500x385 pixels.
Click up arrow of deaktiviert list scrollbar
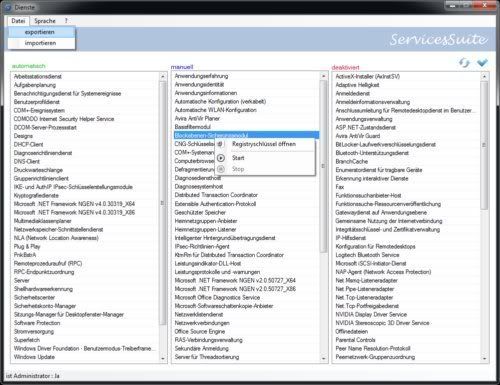(x=484, y=77)
